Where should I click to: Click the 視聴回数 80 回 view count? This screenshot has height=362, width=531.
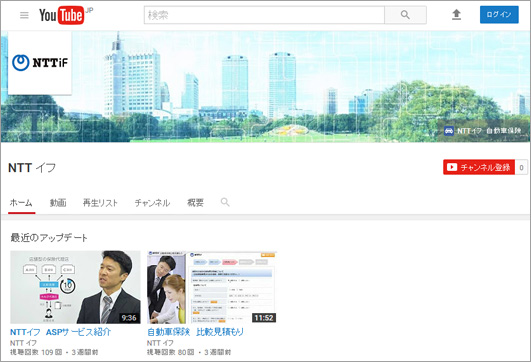click(171, 352)
